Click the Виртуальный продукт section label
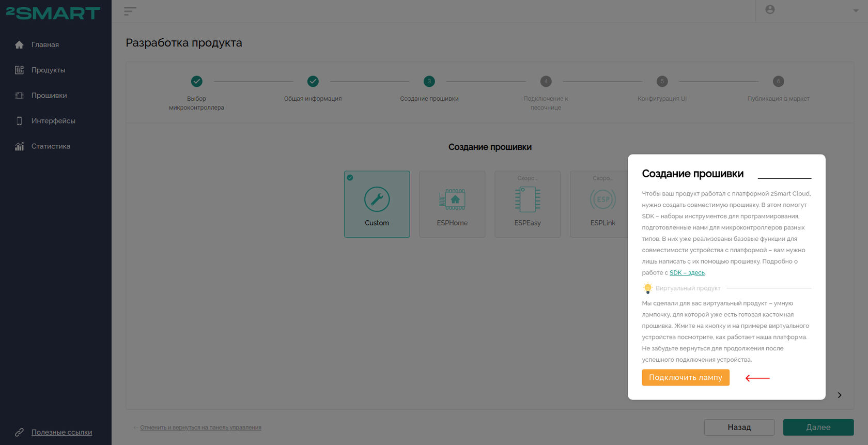The width and height of the screenshot is (868, 445). pyautogui.click(x=688, y=288)
